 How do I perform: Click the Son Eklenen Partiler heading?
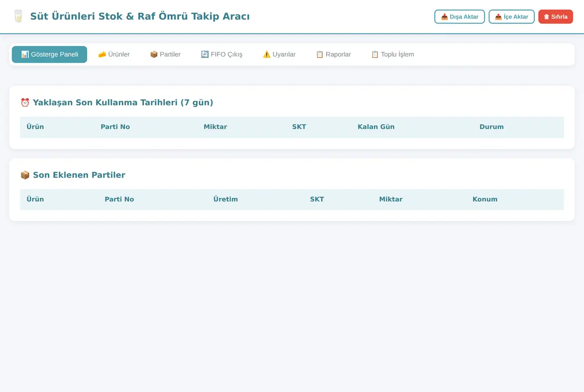coord(73,175)
